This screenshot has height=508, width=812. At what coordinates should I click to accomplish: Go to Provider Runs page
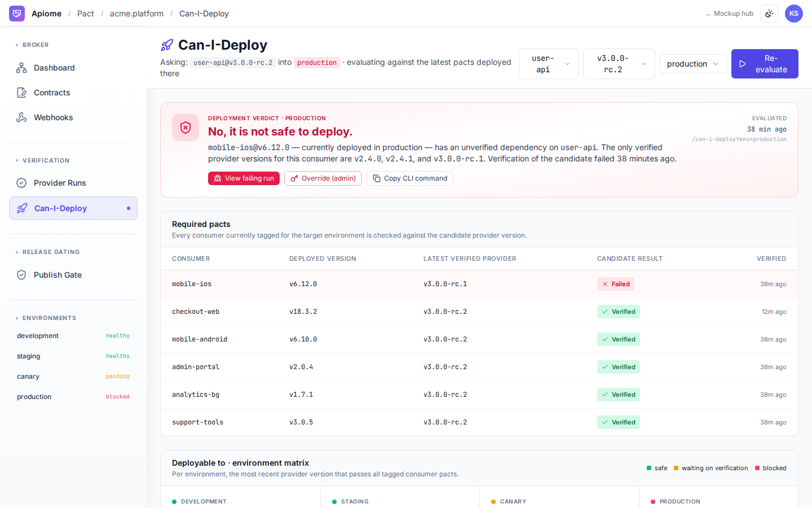point(73,183)
